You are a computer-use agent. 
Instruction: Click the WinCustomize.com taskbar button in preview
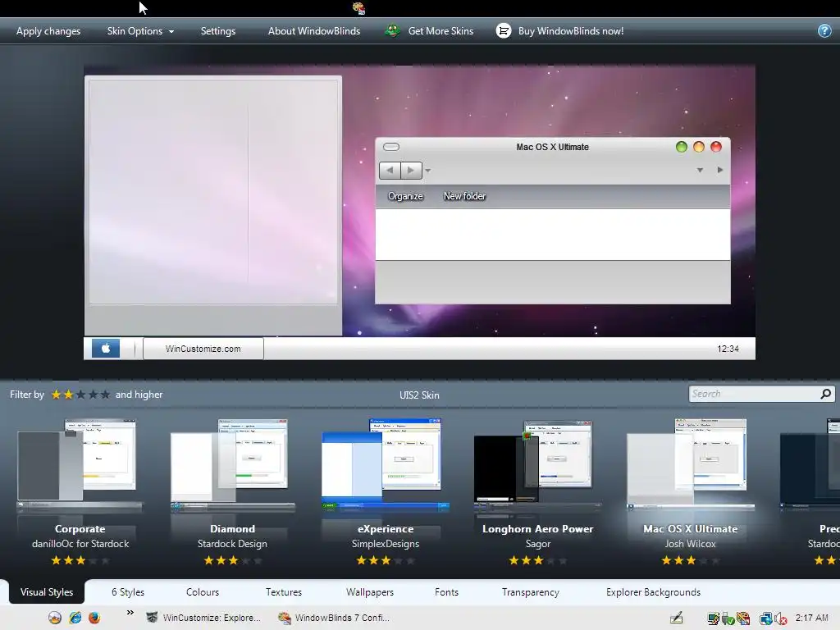[203, 348]
